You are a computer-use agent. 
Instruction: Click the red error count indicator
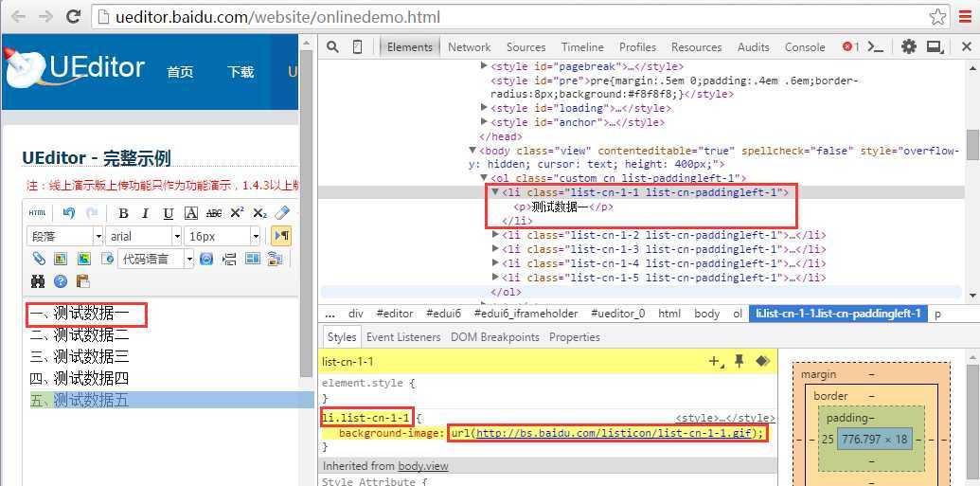point(850,46)
